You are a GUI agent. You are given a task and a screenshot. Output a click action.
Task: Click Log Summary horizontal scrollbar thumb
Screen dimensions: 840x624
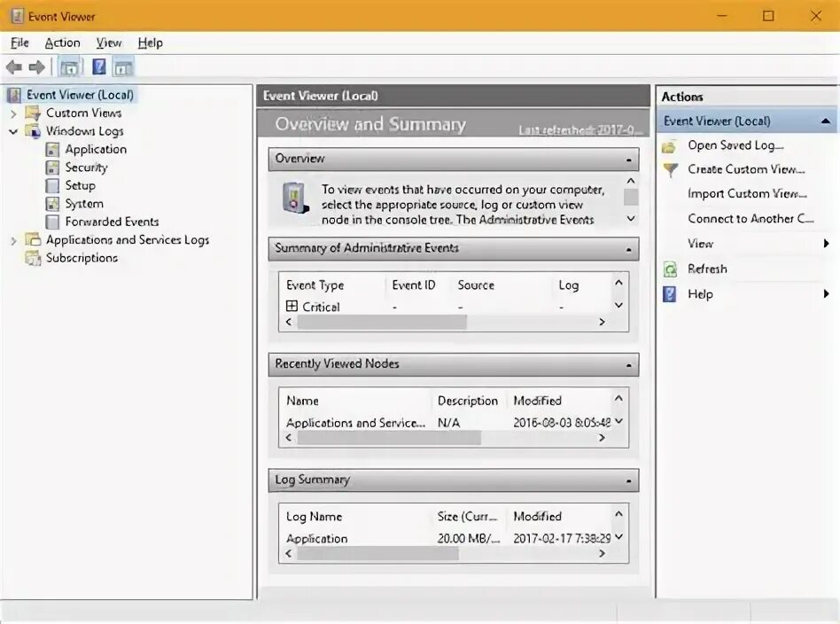coord(377,554)
